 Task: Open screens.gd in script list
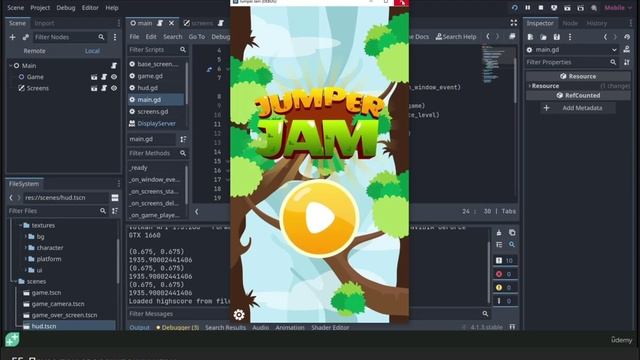[153, 111]
